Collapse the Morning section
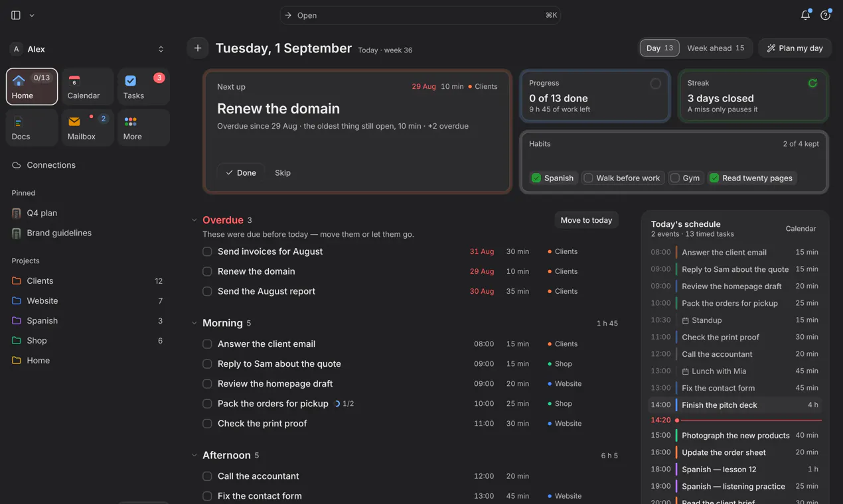The width and height of the screenshot is (843, 504). 194,323
